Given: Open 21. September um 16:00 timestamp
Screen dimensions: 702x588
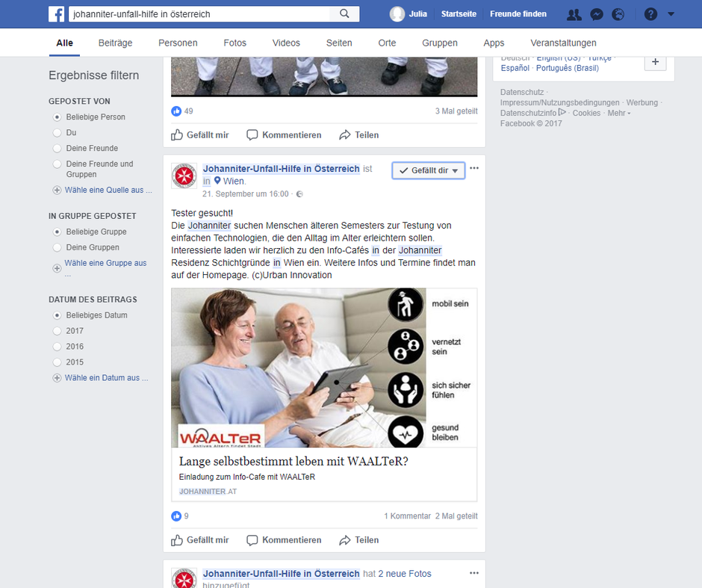Looking at the screenshot, I should pos(246,194).
